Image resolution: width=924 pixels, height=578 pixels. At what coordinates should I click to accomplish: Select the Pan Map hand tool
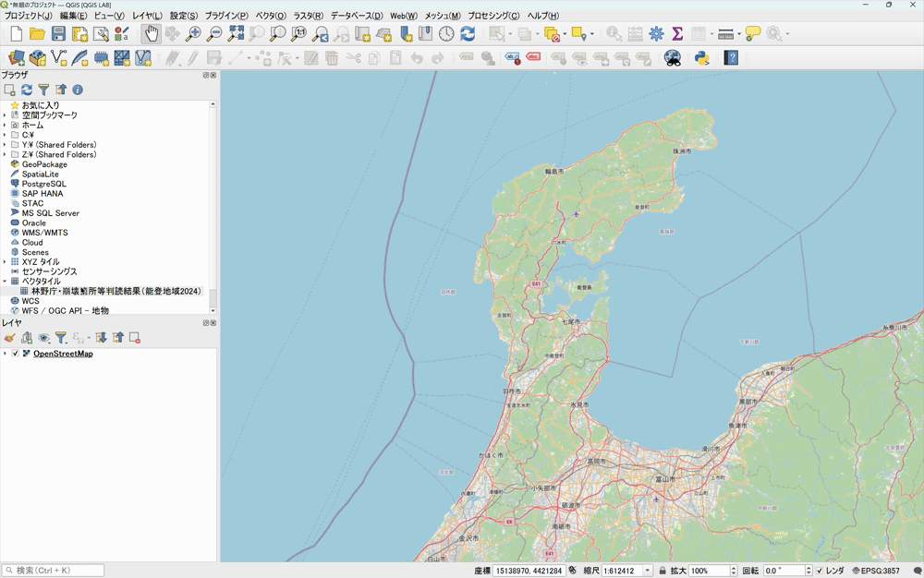(152, 34)
